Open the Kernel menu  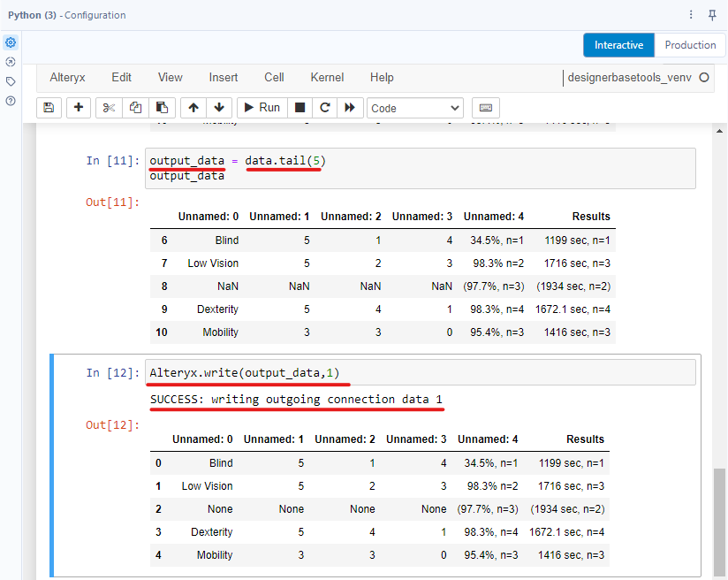(x=327, y=78)
